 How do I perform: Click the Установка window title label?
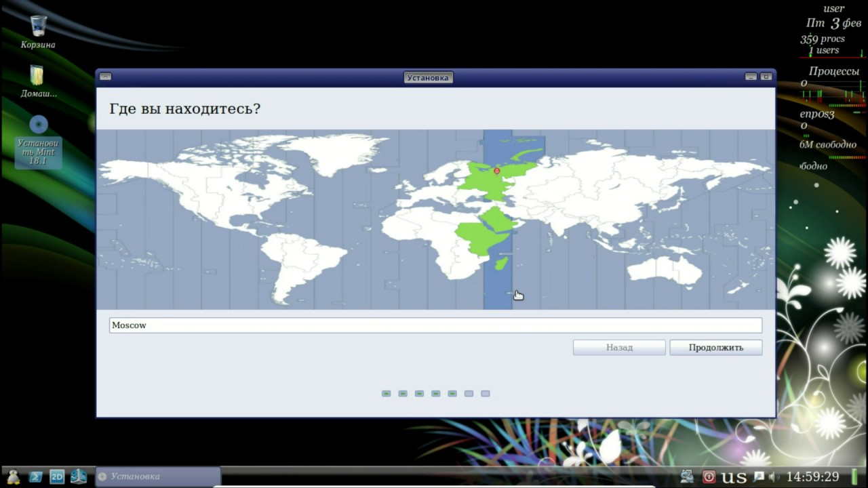coord(428,78)
